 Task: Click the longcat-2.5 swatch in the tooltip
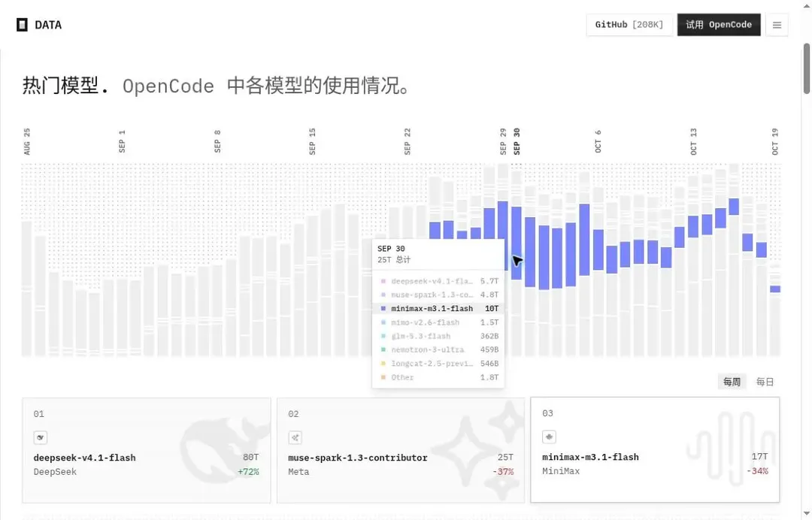point(383,364)
